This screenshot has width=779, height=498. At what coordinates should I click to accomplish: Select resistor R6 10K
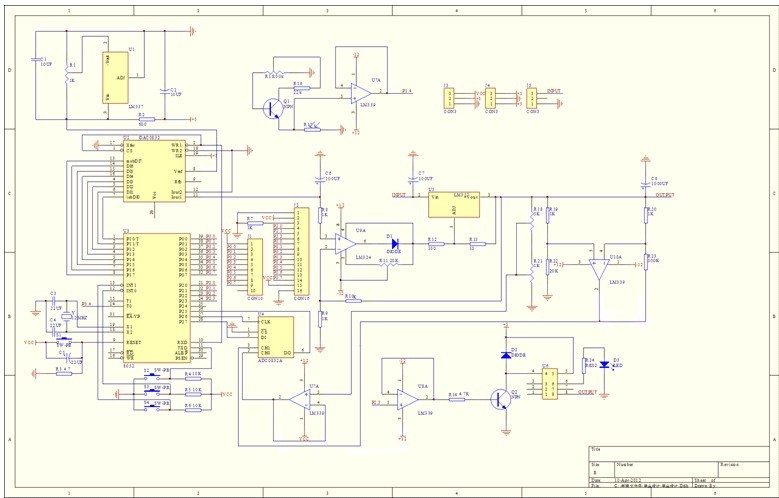(x=193, y=410)
